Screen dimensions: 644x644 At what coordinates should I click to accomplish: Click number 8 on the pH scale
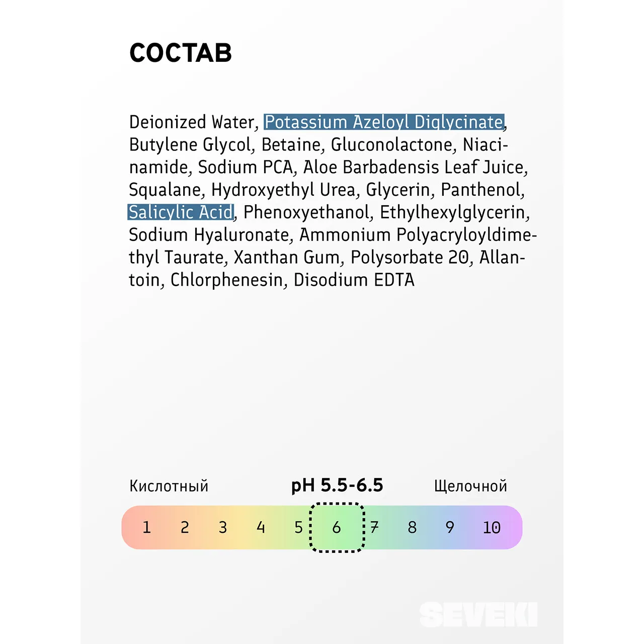412,527
